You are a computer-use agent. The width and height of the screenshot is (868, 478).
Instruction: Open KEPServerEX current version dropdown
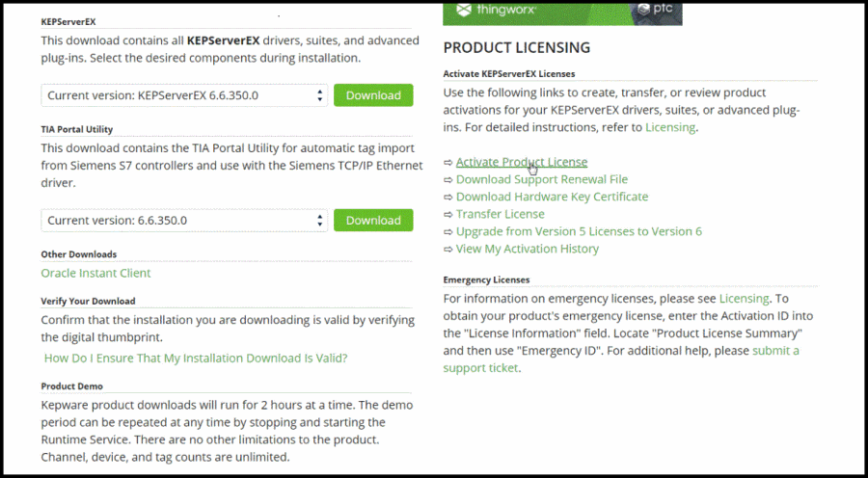(183, 95)
